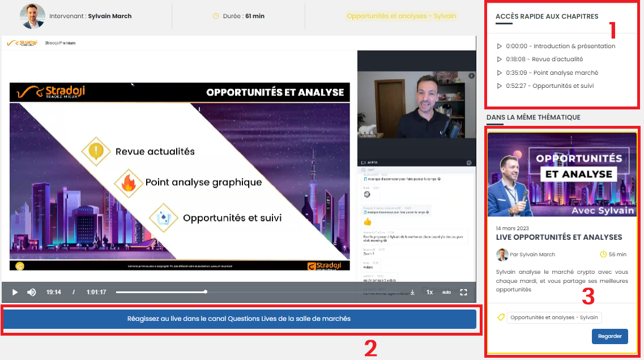Screen dimensions: 644x360
Task: Click Sylvain March's avatar in the header
Action: point(32,16)
